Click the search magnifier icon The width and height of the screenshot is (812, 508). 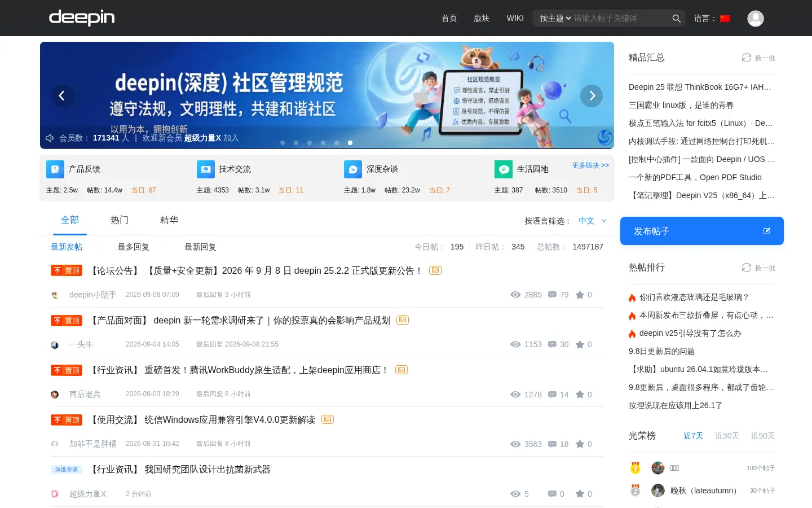(676, 19)
